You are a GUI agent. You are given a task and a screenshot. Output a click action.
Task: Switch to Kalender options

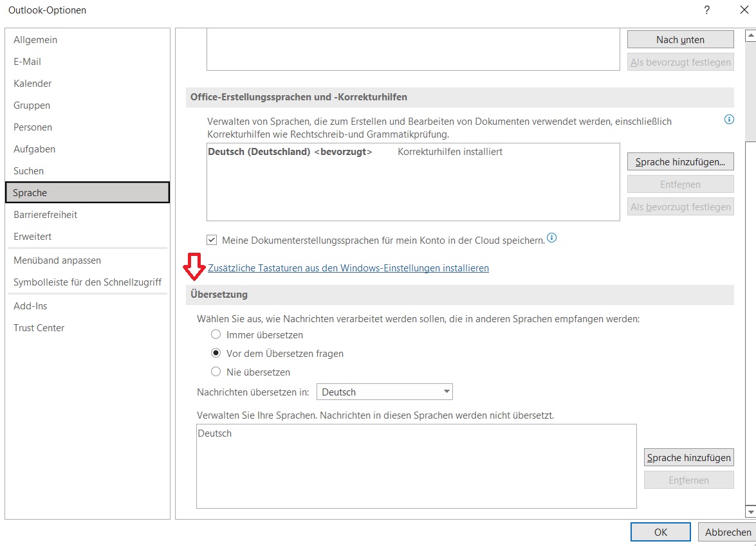[x=88, y=84]
